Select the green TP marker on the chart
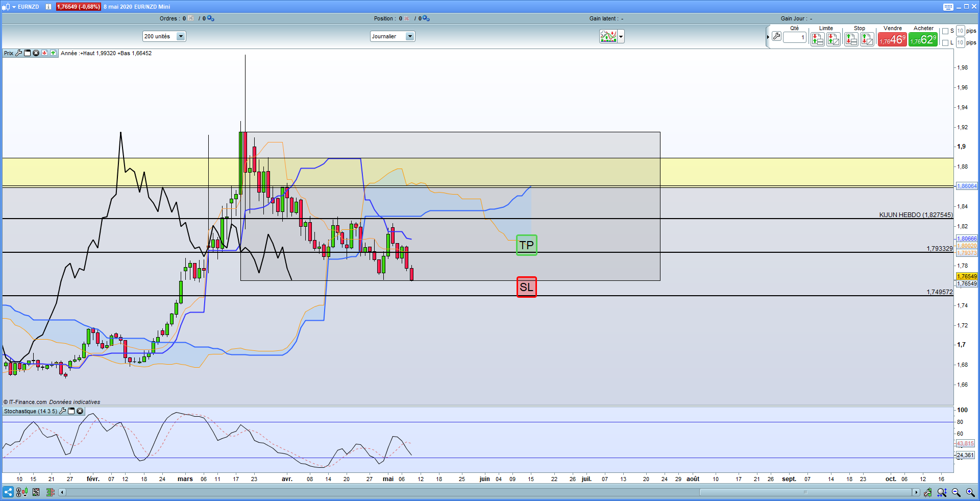980x501 pixels. (527, 245)
